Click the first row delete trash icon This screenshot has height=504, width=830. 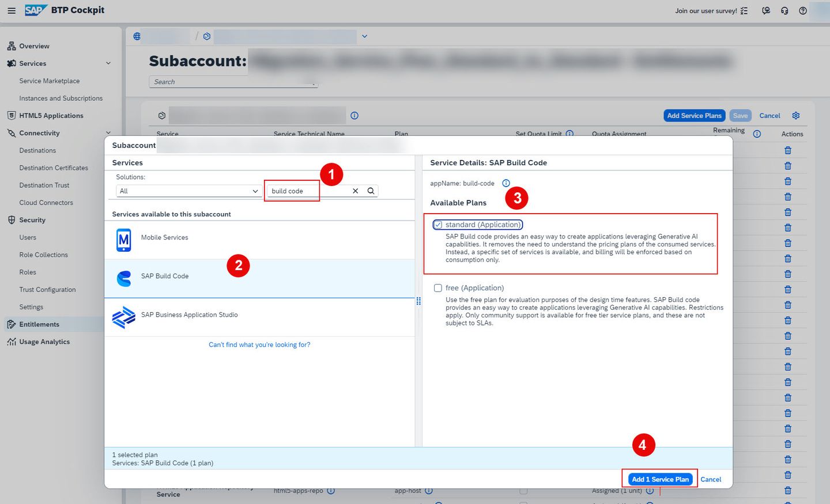click(788, 150)
